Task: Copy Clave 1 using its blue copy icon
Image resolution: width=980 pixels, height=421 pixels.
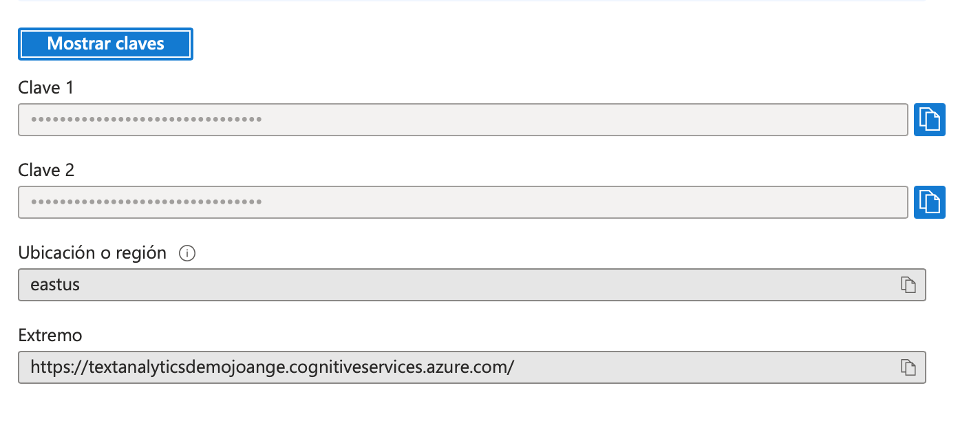Action: click(929, 120)
